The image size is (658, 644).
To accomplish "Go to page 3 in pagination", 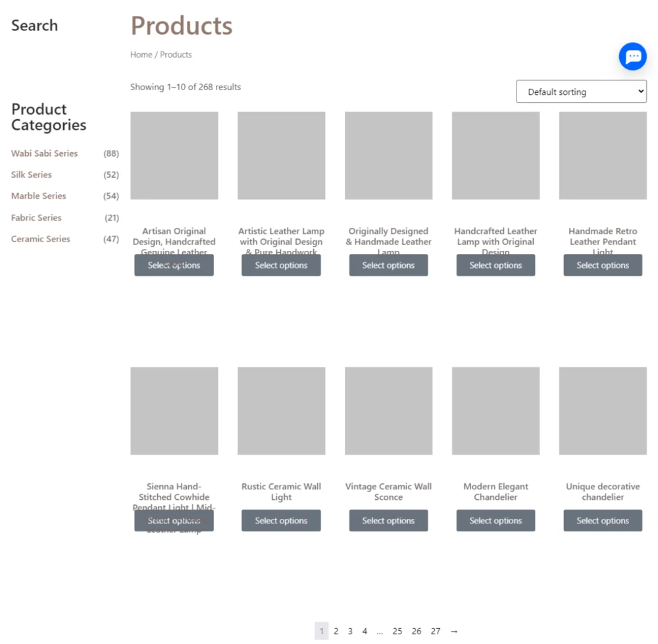I will [350, 631].
